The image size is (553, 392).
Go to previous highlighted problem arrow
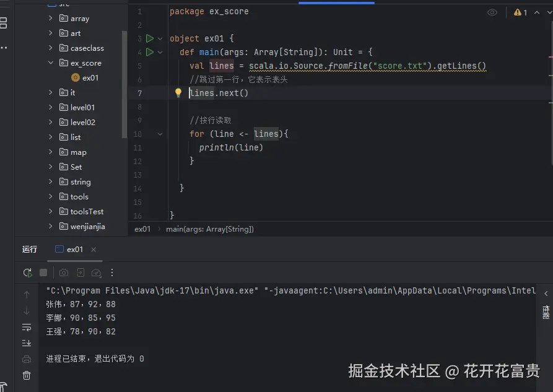tap(537, 13)
